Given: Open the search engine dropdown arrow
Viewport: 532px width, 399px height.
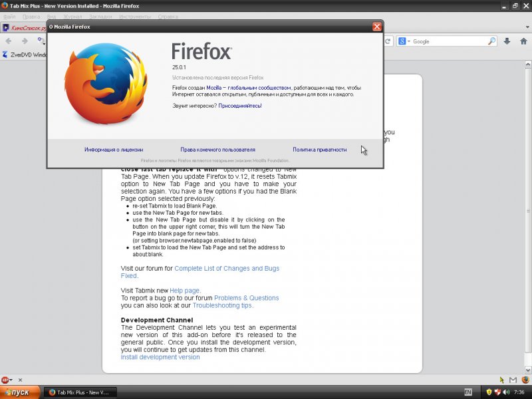Looking at the screenshot, I should (x=409, y=41).
